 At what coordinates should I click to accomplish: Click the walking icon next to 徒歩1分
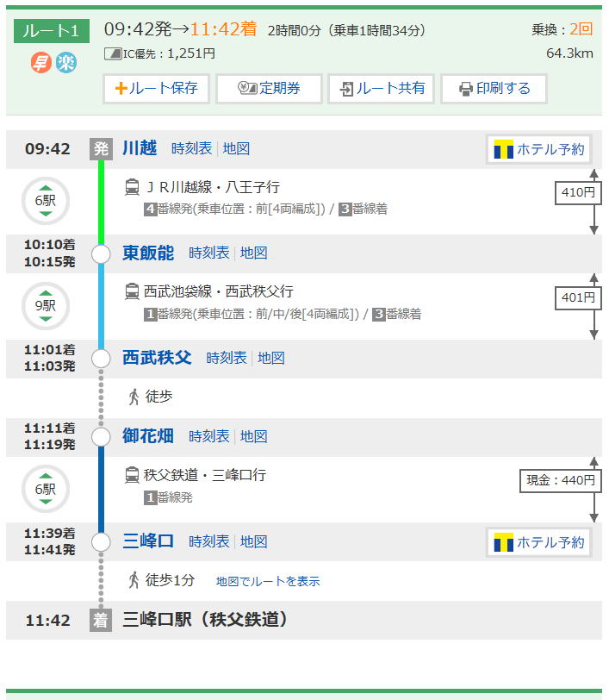click(x=134, y=580)
